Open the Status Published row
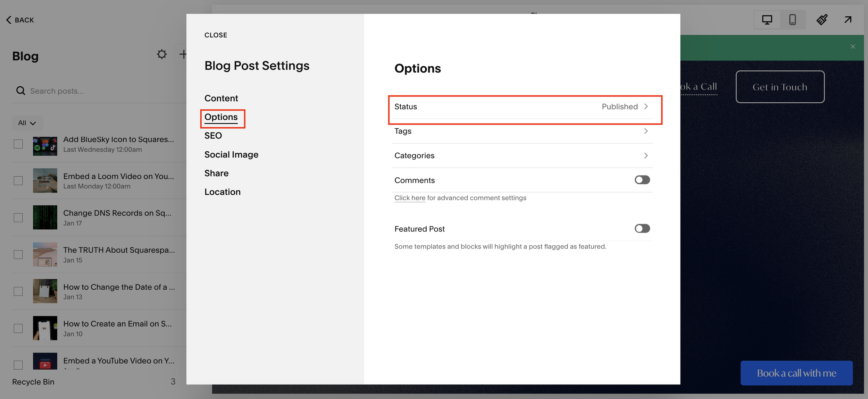This screenshot has width=868, height=399. [x=521, y=107]
